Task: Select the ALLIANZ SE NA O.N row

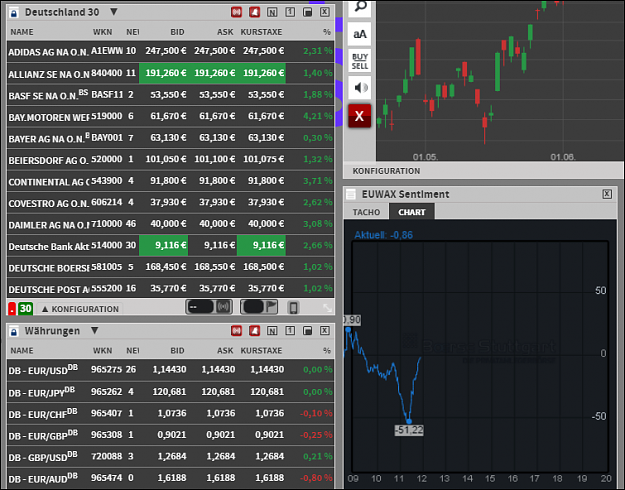Action: click(x=171, y=73)
